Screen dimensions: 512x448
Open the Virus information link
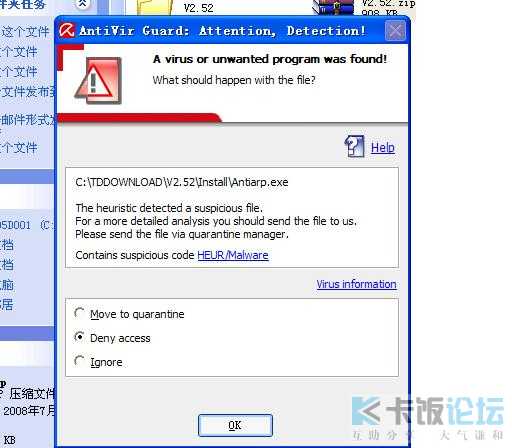pyautogui.click(x=356, y=284)
